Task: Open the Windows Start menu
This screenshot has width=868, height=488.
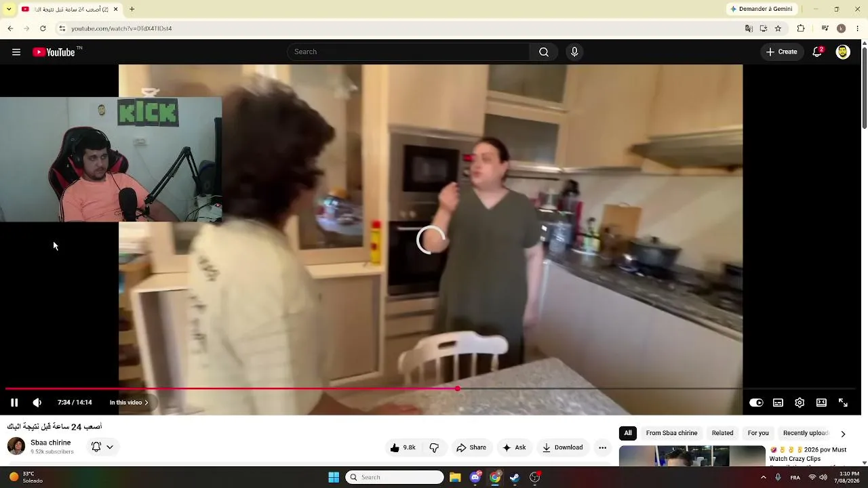Action: (334, 477)
